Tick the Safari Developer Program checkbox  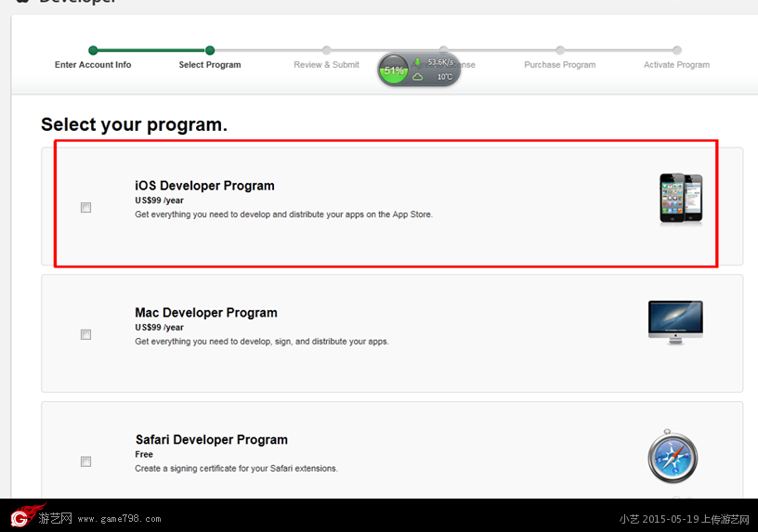86,461
